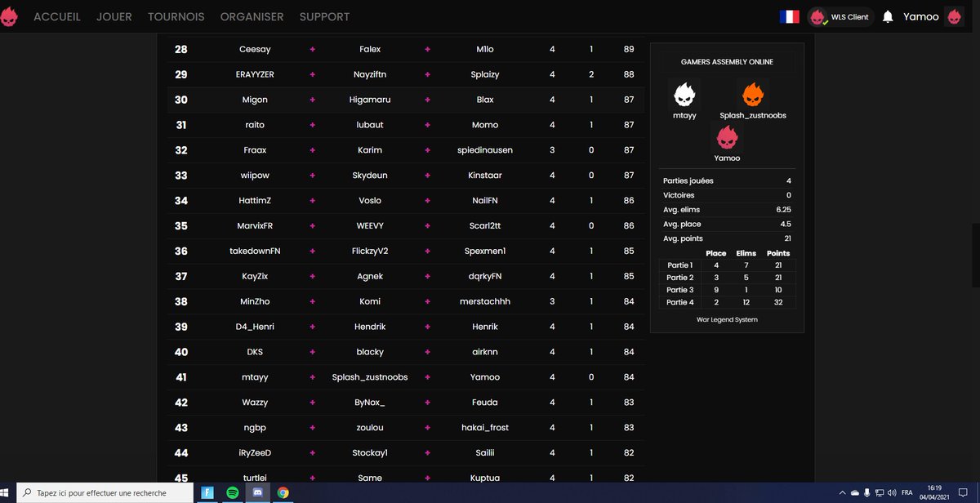The width and height of the screenshot is (980, 503).
Task: Click player dqrkyFN in row 37
Action: pyautogui.click(x=485, y=277)
